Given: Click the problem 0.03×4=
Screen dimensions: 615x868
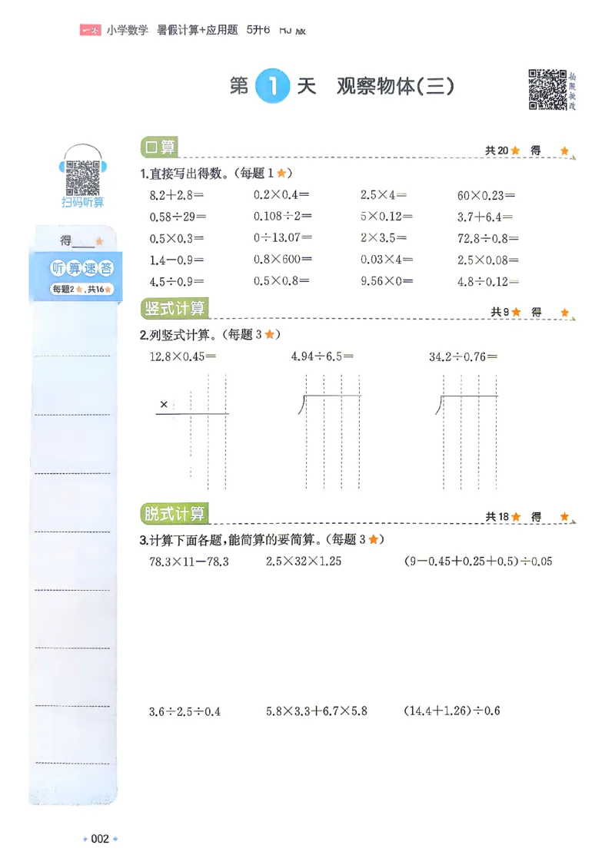Looking at the screenshot, I should [x=387, y=260].
